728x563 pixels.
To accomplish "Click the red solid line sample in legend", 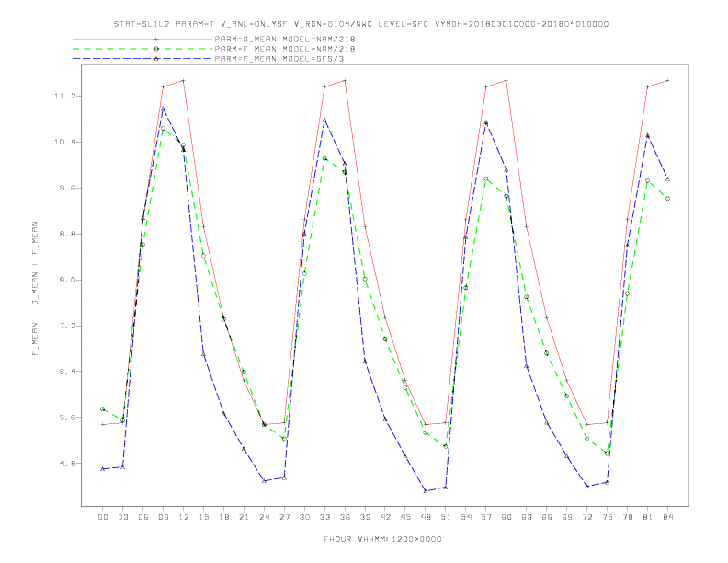I will (x=142, y=39).
